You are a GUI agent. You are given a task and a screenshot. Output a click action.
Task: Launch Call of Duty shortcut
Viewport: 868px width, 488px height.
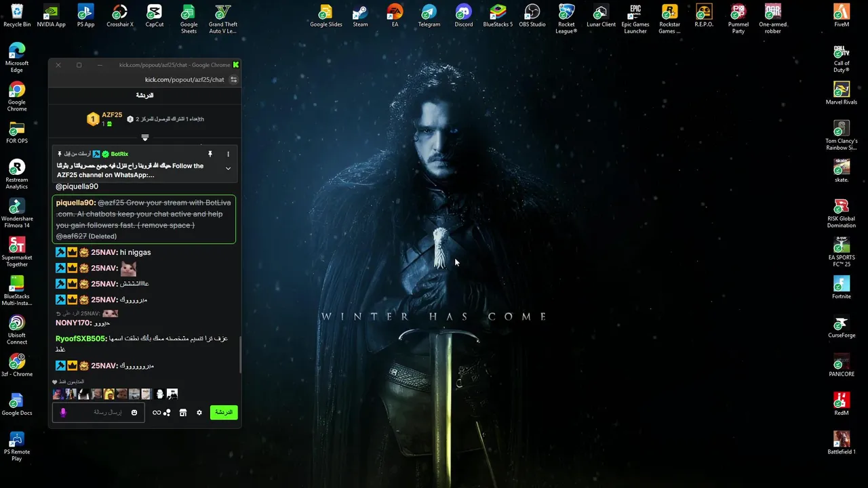pyautogui.click(x=842, y=58)
